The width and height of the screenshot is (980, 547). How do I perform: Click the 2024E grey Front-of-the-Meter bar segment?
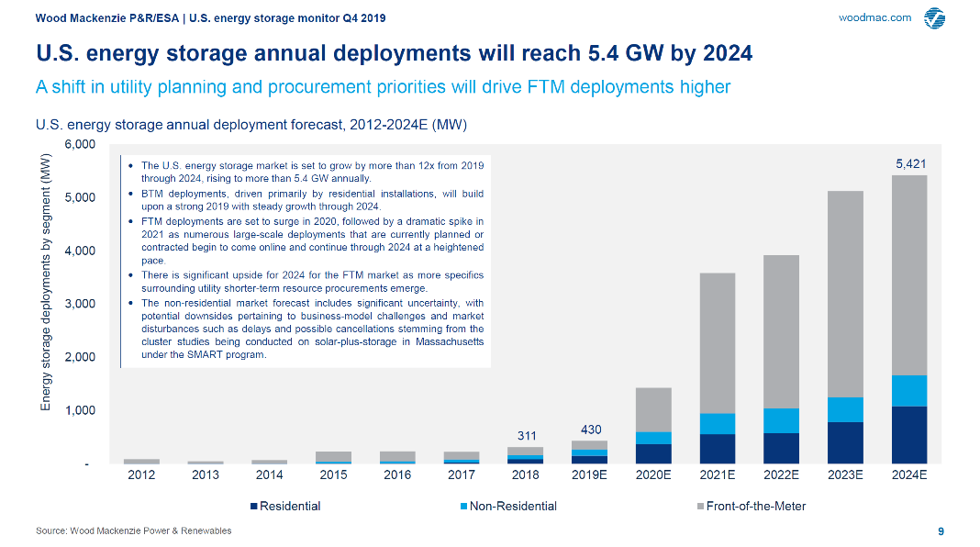909,275
